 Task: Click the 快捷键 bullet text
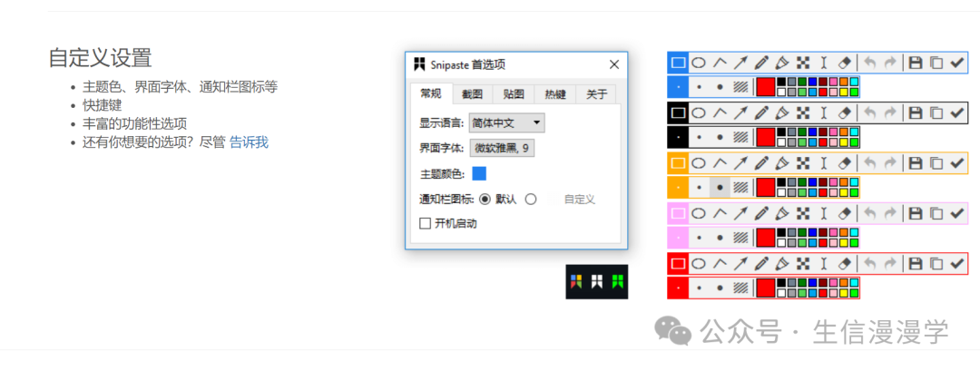click(x=102, y=105)
